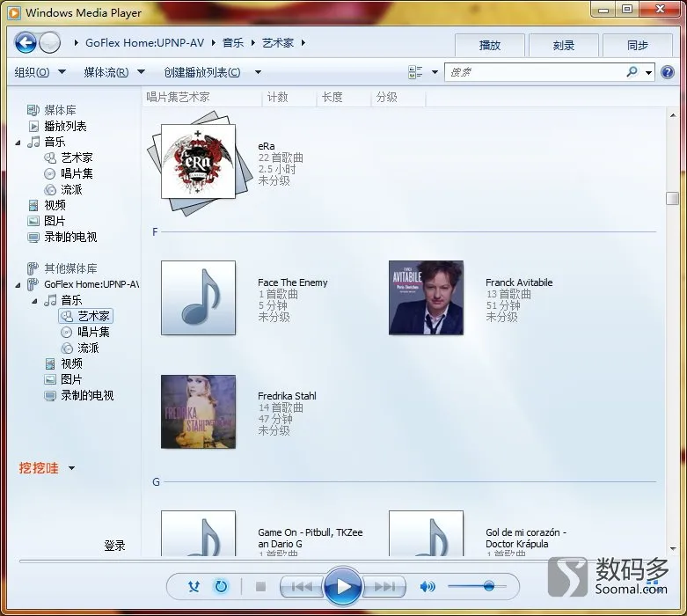The width and height of the screenshot is (687, 616).
Task: Skip to next track
Action: click(384, 586)
